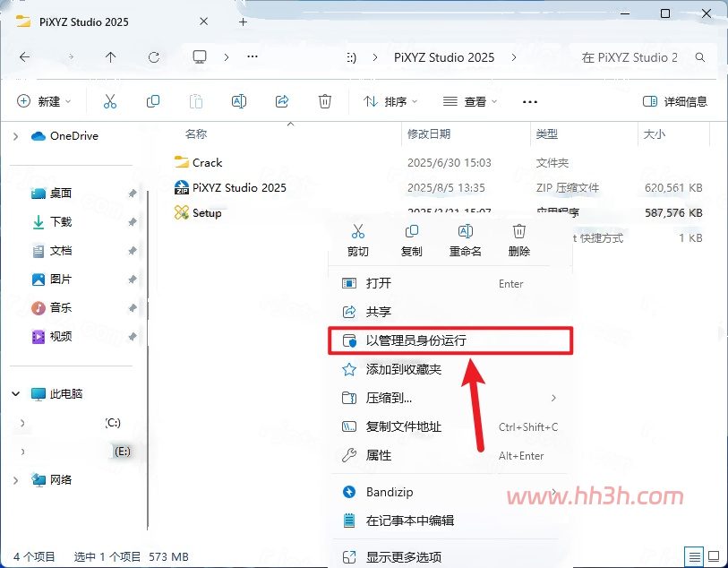This screenshot has width=728, height=568.
Task: Open the Bandizip submenu
Action: [450, 492]
